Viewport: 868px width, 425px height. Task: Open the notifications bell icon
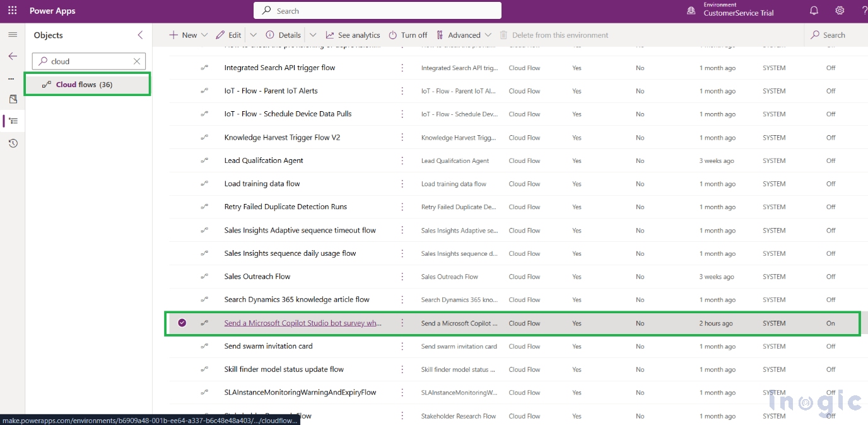814,11
